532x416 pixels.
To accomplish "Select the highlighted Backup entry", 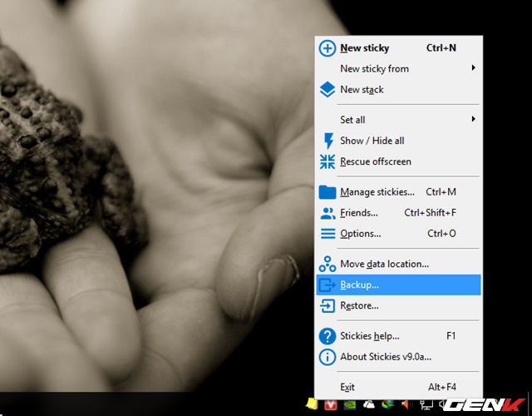I will point(398,285).
